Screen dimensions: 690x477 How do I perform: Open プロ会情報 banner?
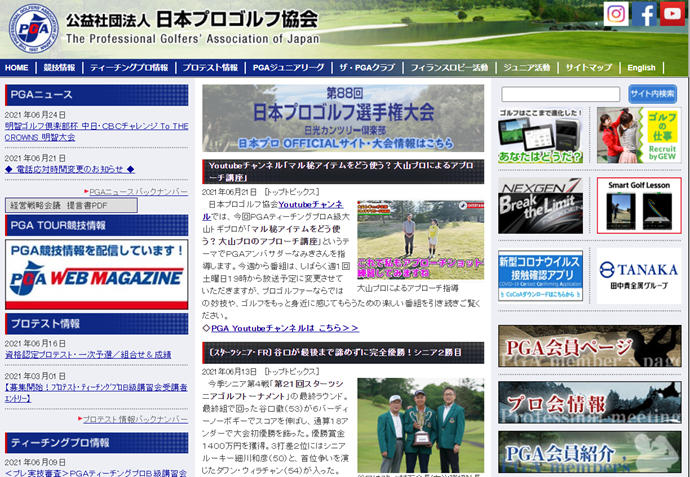click(x=590, y=402)
